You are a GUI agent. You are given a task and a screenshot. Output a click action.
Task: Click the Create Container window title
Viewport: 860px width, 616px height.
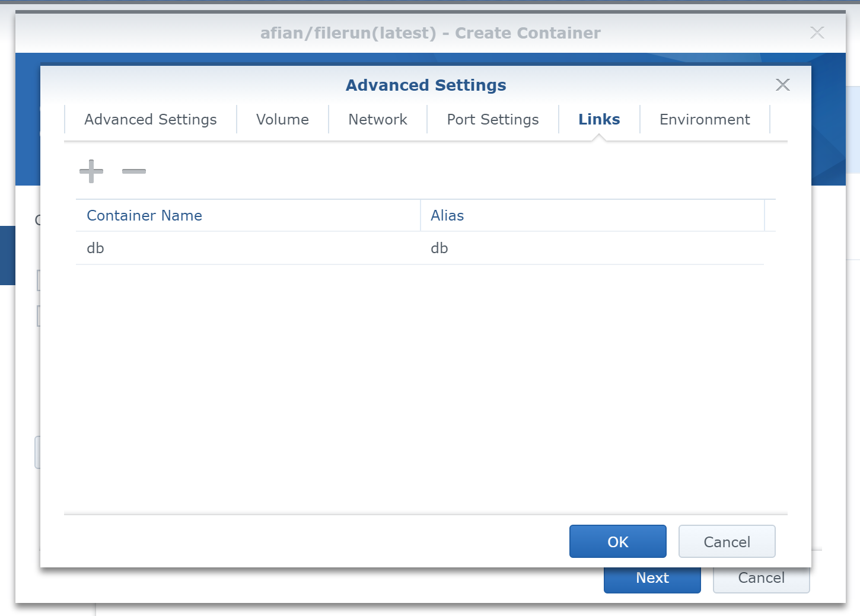(x=430, y=33)
